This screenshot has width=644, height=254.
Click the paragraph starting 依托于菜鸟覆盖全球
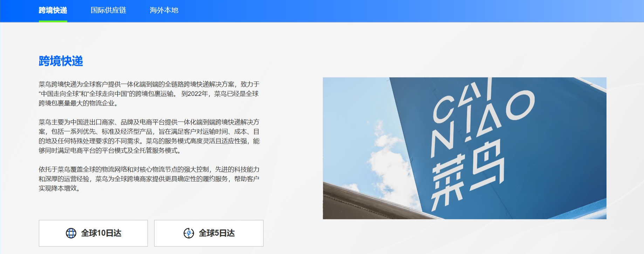click(149, 179)
